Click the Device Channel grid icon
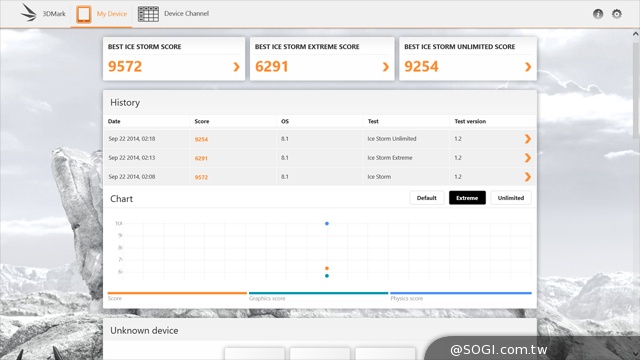Viewport: 640px width, 360px height. (148, 14)
